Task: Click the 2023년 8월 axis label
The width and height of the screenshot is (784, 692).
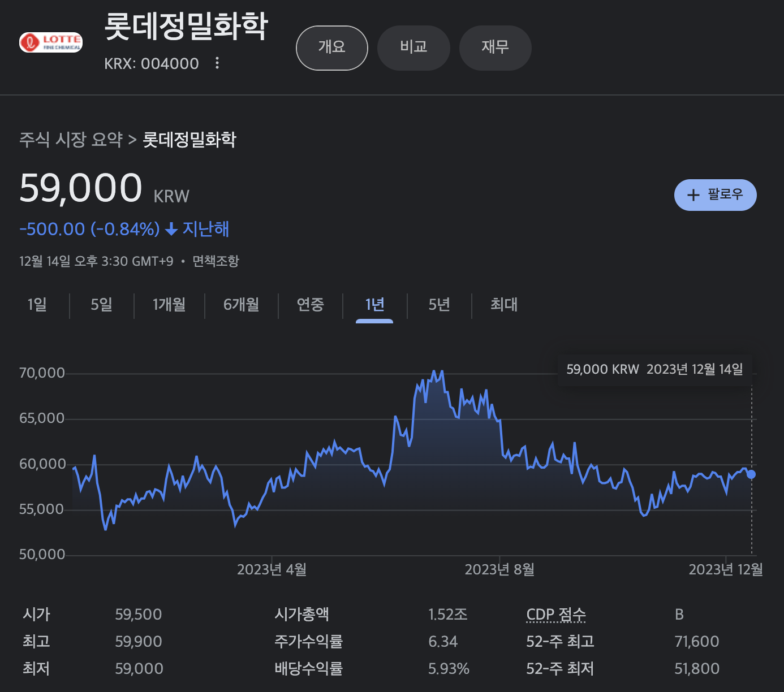Action: coord(499,569)
